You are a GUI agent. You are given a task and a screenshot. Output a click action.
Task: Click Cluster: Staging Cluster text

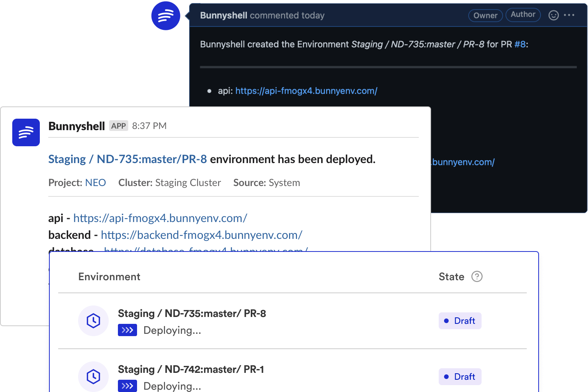(170, 183)
